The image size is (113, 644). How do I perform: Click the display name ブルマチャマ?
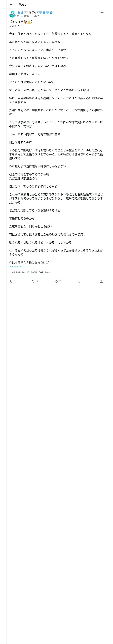coord(32,13)
